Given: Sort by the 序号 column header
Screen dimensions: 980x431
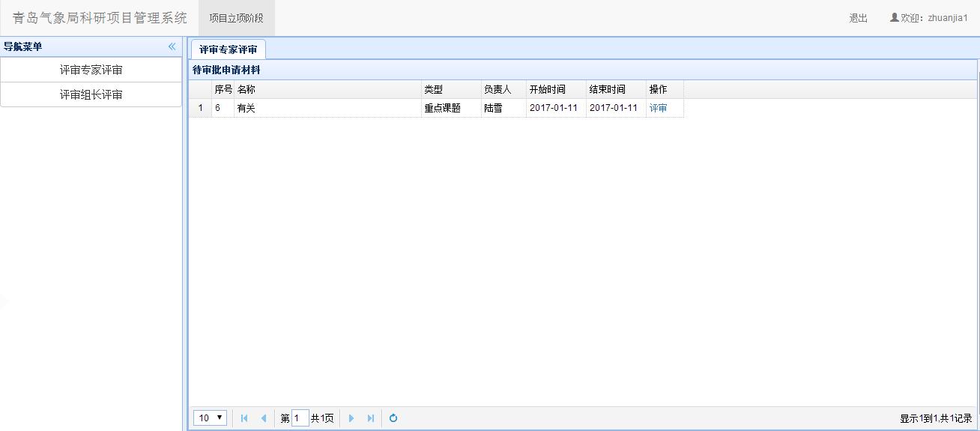Looking at the screenshot, I should pos(223,89).
